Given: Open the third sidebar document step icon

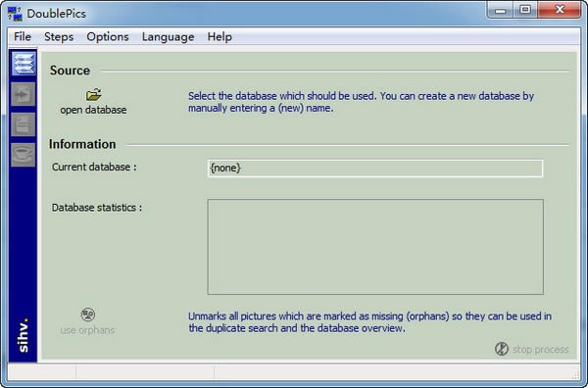Looking at the screenshot, I should (x=24, y=124).
